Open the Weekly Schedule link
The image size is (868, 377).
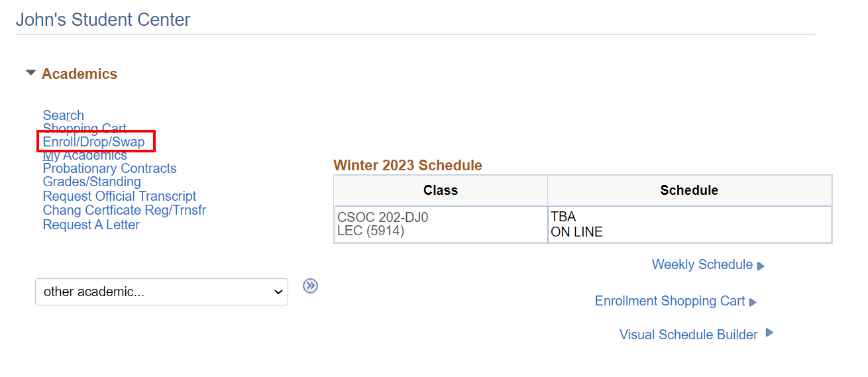click(702, 264)
